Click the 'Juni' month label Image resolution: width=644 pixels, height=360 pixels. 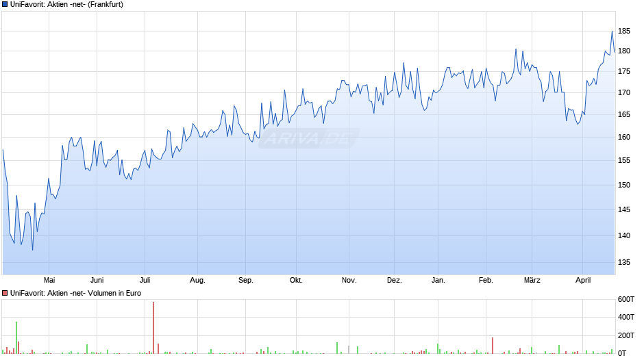tap(97, 280)
